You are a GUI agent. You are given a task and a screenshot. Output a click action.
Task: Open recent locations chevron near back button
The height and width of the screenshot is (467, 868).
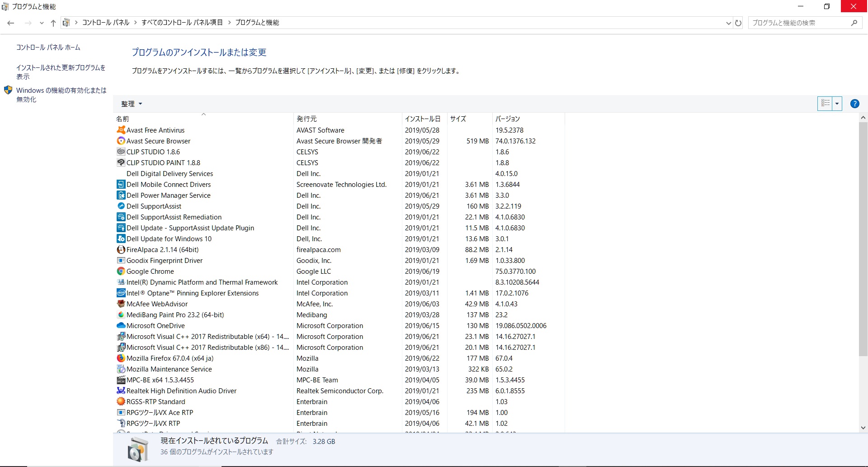tap(42, 23)
